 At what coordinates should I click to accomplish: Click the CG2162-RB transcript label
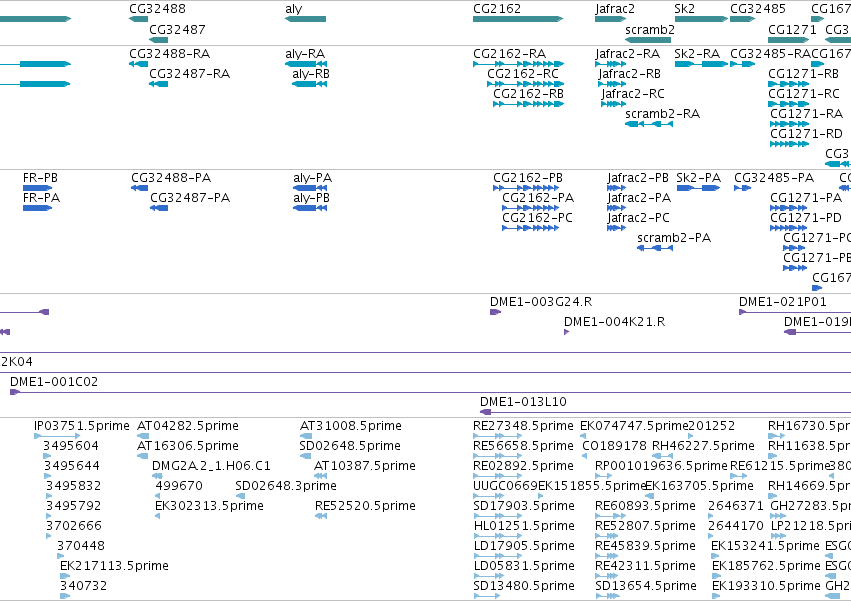coord(528,93)
